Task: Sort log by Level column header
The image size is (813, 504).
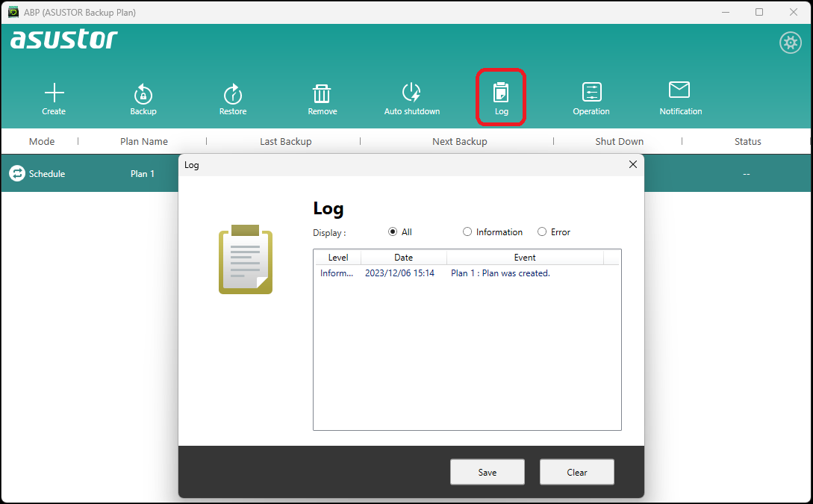Action: [338, 258]
